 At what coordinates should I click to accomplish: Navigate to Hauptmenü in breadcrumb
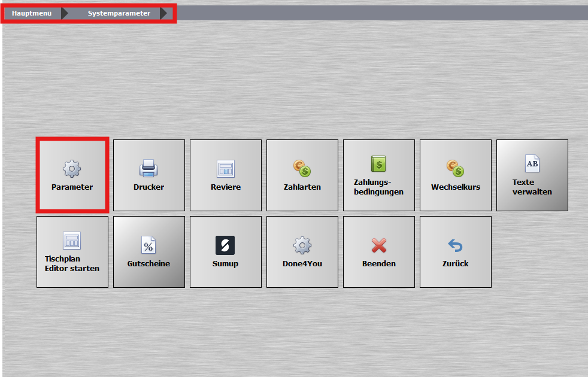point(32,13)
